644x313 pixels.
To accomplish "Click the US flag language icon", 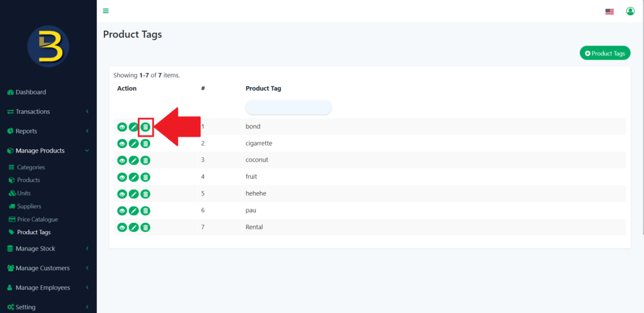I will 609,11.
